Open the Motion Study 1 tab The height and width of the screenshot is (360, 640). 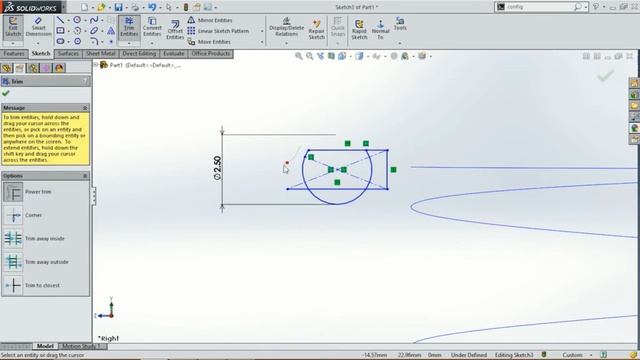(x=82, y=346)
